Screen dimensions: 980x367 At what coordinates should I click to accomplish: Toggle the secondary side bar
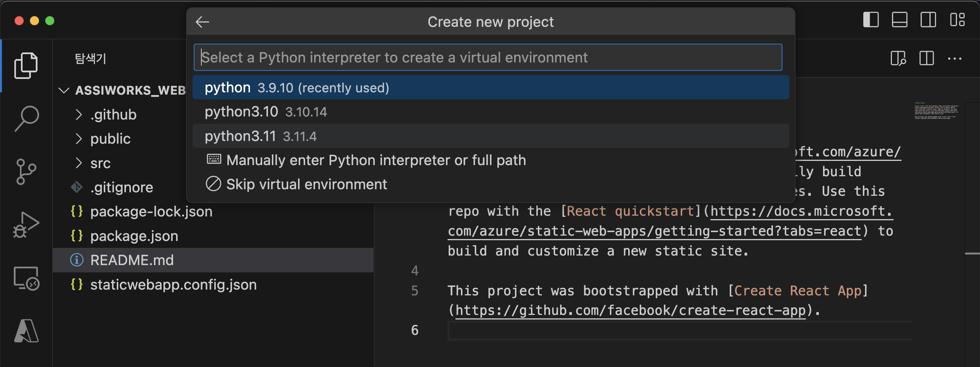tap(928, 20)
